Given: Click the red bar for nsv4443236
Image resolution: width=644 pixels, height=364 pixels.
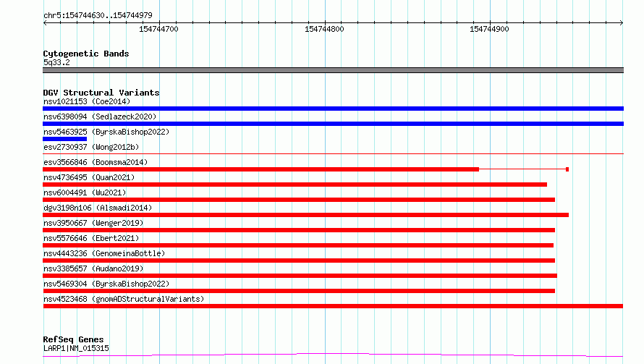Looking at the screenshot, I should (x=299, y=261).
